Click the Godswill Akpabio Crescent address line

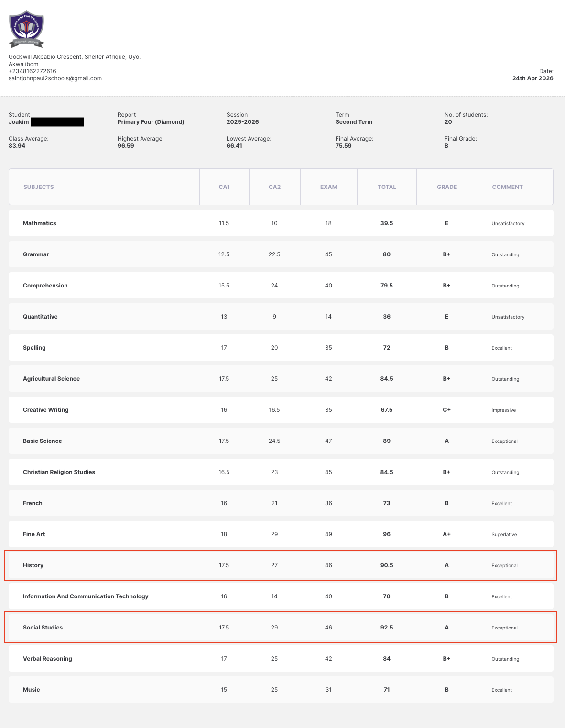click(75, 57)
